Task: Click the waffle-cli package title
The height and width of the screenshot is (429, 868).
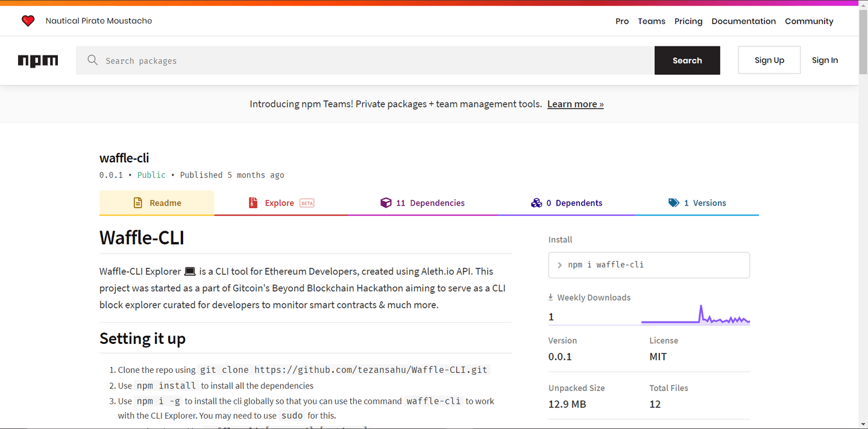Action: (124, 158)
